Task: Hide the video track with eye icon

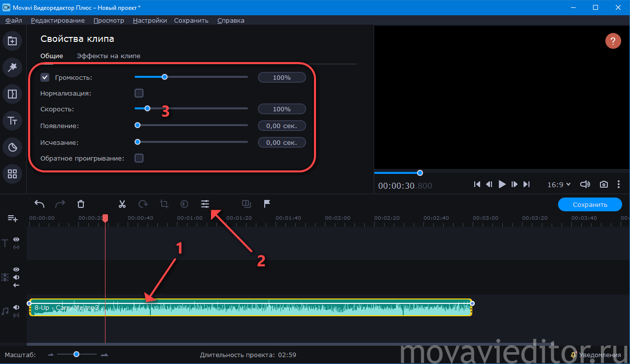Action: (x=16, y=269)
